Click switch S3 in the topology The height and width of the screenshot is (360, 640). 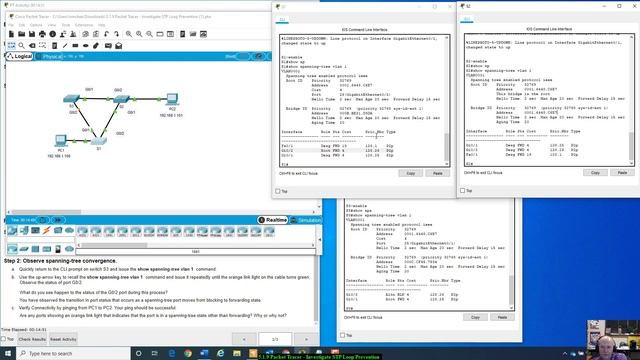pyautogui.click(x=71, y=99)
